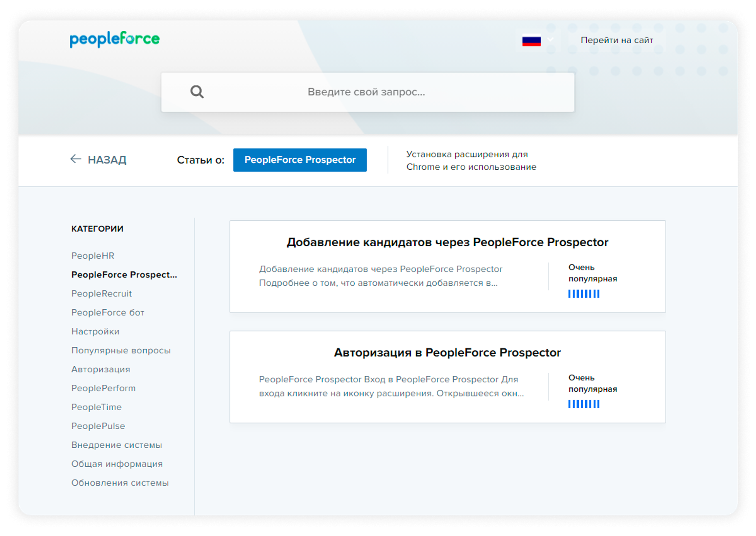Click popularity bar of Авторизация article
Image resolution: width=756 pixels, height=536 pixels.
[x=584, y=404]
